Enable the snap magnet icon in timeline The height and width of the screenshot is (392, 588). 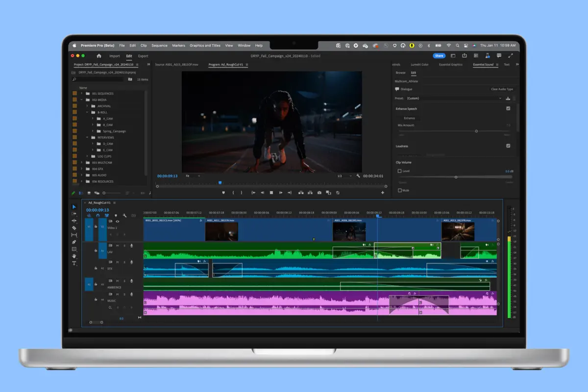[x=98, y=216]
